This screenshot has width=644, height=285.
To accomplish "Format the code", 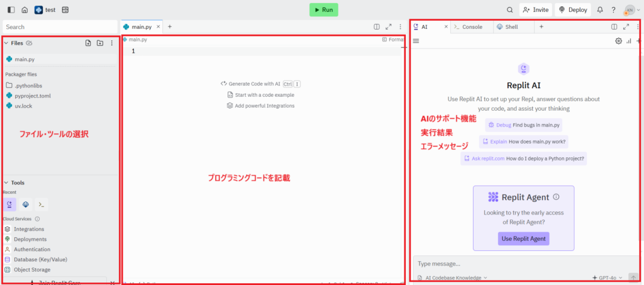I will [393, 40].
